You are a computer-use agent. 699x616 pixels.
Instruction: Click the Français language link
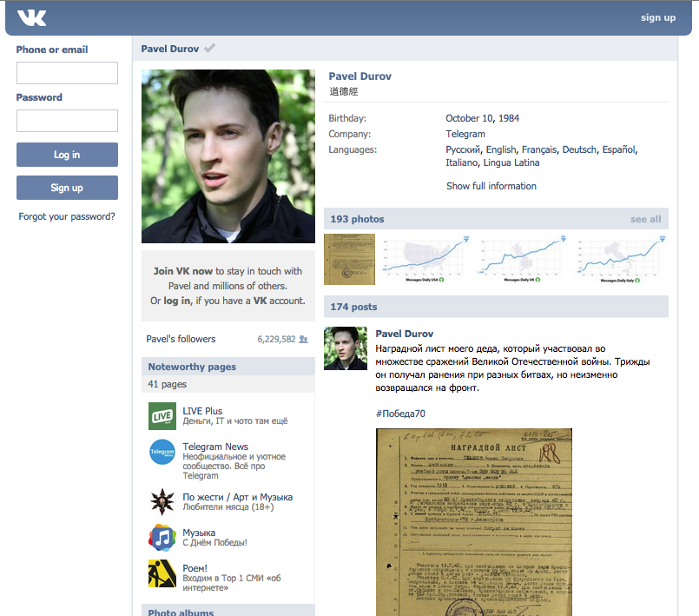539,149
